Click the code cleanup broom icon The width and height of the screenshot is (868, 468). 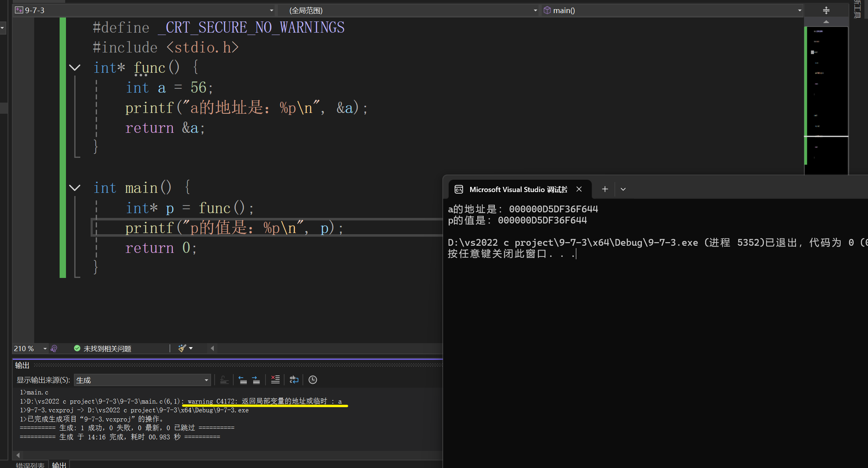[182, 348]
